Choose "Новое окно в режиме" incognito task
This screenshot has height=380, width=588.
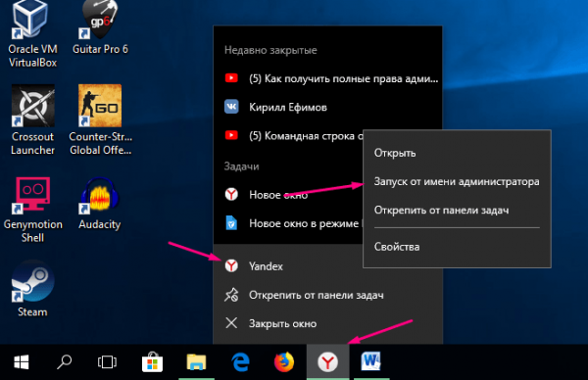click(x=288, y=223)
